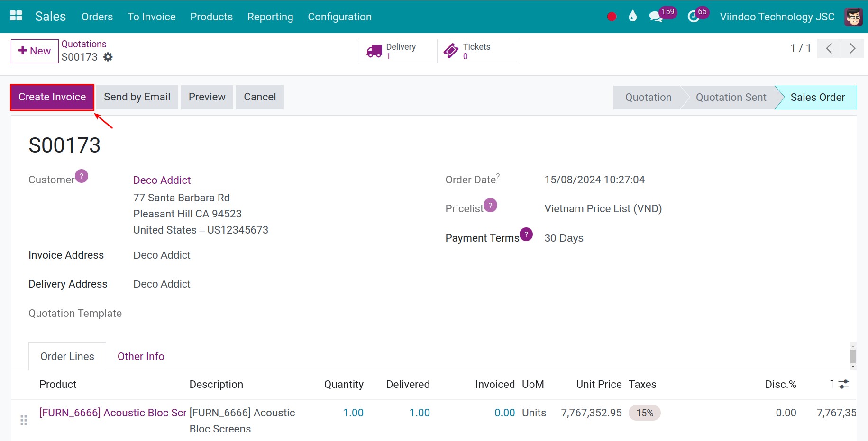868x441 pixels.
Task: Open the gear actions menu beside S00173
Action: (x=108, y=57)
